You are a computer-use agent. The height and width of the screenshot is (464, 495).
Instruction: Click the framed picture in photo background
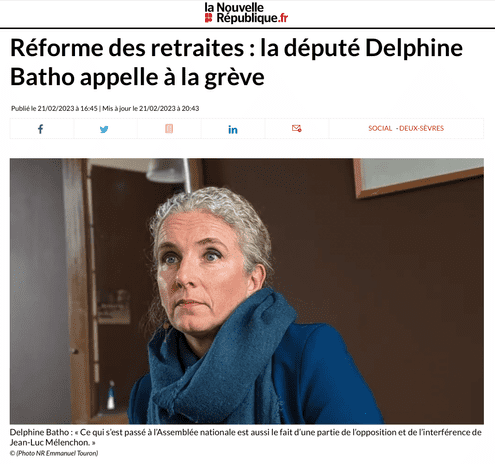tap(419, 177)
